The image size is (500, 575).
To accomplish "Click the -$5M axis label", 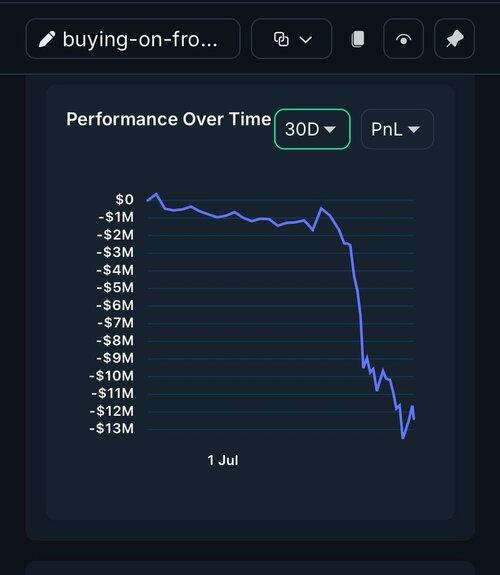I will pos(115,288).
